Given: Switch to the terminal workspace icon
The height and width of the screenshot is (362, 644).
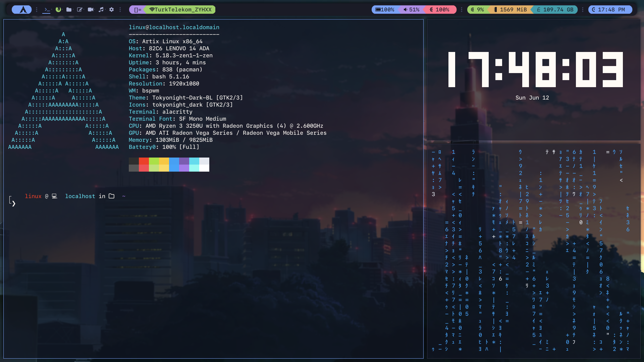Looking at the screenshot, I should [x=47, y=10].
